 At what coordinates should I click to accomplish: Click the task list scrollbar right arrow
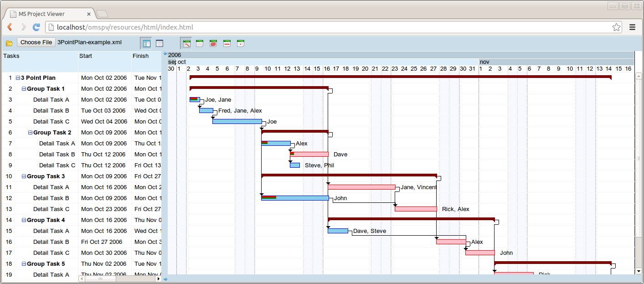point(158,279)
